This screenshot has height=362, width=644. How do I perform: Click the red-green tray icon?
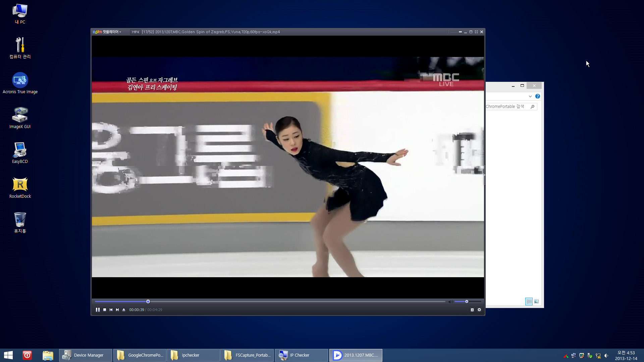pos(566,356)
